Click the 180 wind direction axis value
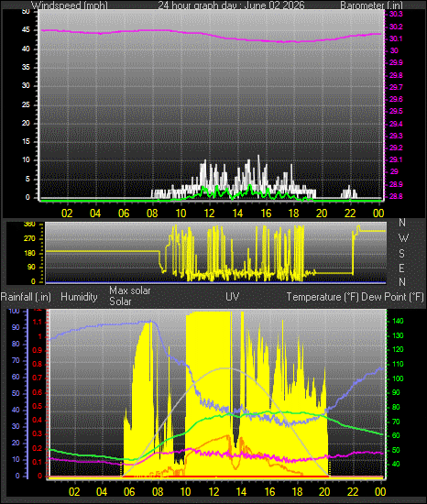 coord(29,253)
